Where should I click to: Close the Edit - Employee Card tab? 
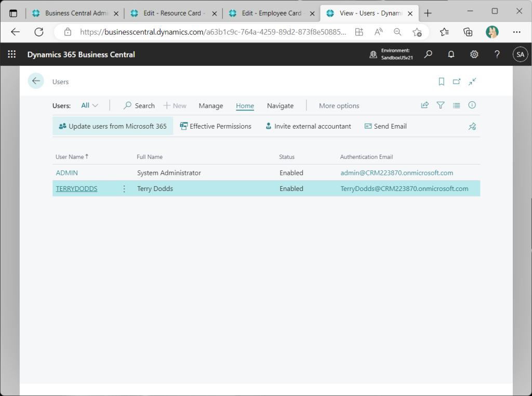pyautogui.click(x=312, y=13)
